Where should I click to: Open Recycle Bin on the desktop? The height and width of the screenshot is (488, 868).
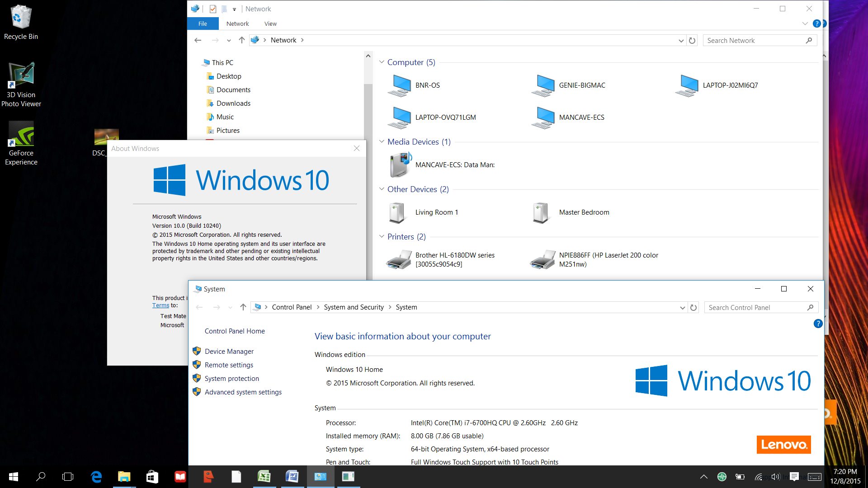[x=21, y=22]
